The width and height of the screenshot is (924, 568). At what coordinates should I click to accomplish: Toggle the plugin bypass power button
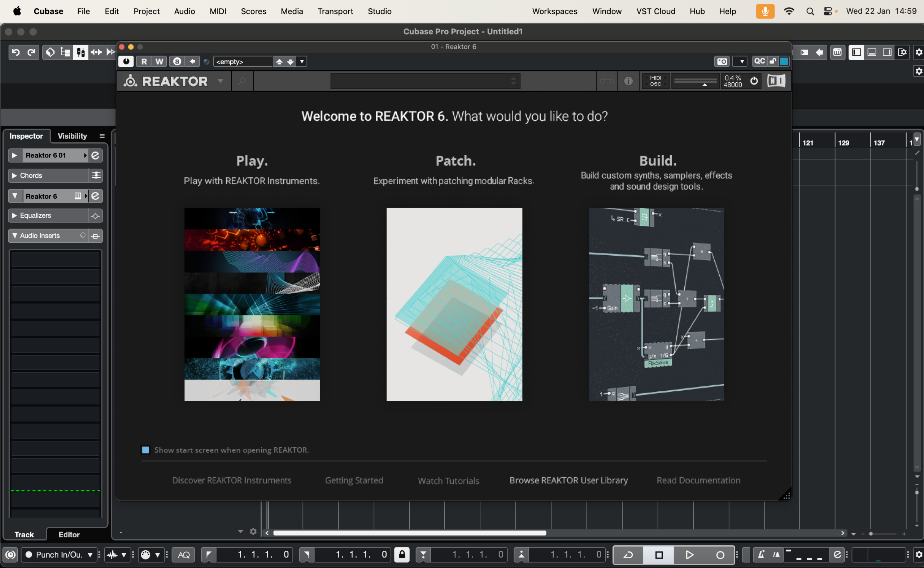126,61
